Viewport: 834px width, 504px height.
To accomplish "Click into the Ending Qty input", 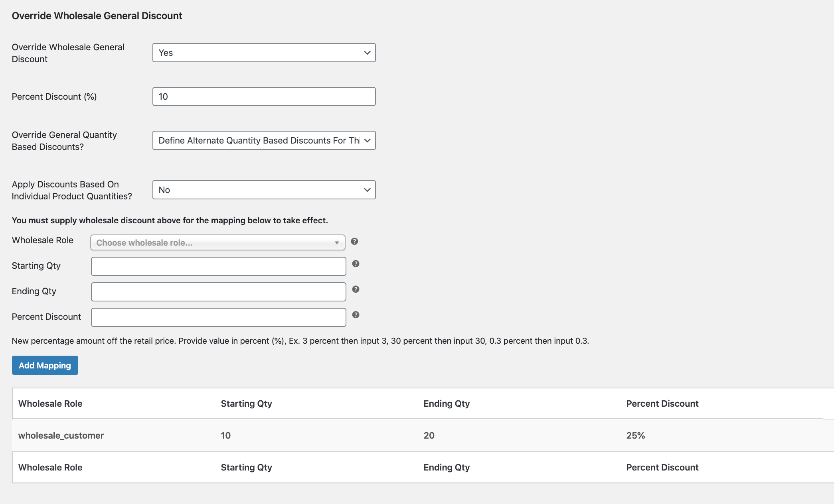I will pos(218,292).
